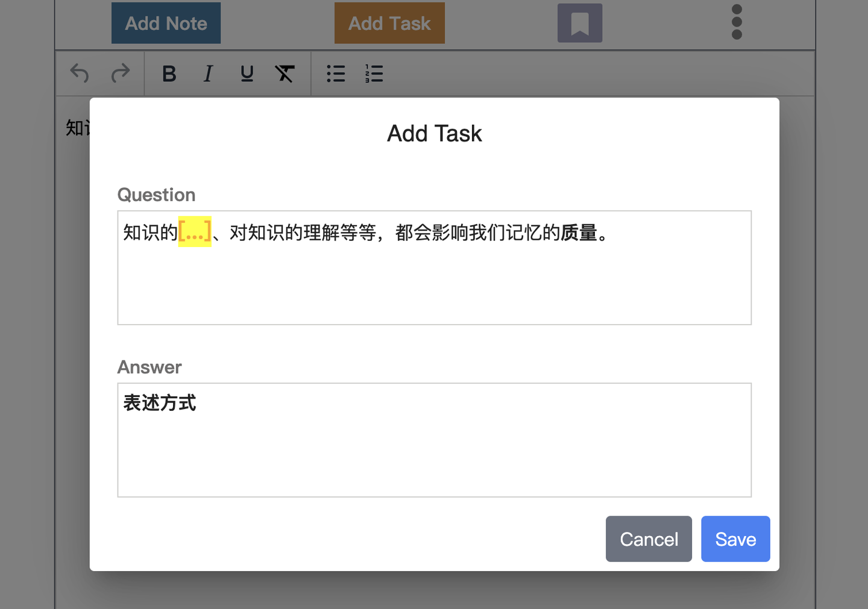The width and height of the screenshot is (868, 609).
Task: Clear text formatting with the toolbar icon
Action: pos(285,73)
